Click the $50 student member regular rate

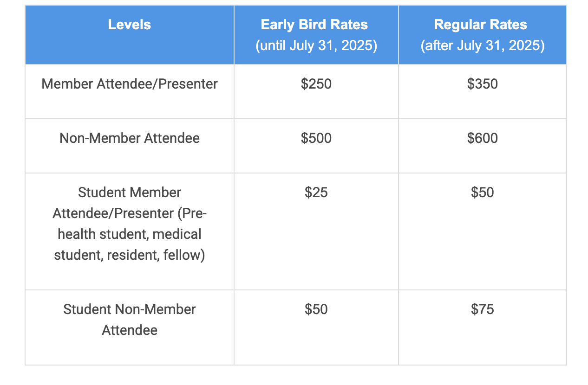point(483,192)
